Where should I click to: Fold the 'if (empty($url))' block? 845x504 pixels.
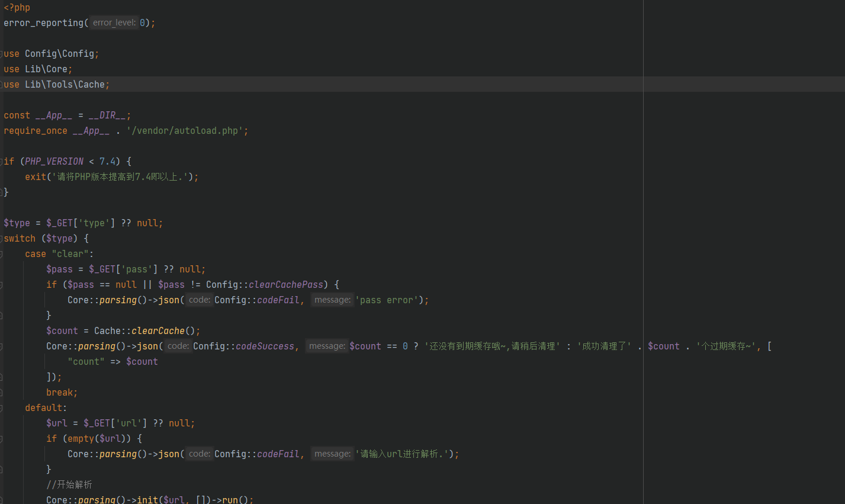coord(1,439)
